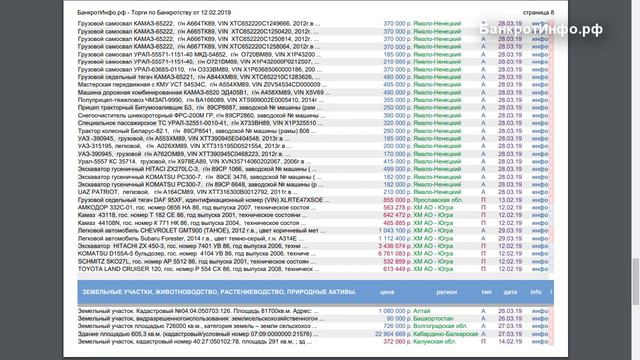Click the Кабардино-Балкарская region cell
This screenshot has width=640, height=360.
pyautogui.click(x=445, y=334)
